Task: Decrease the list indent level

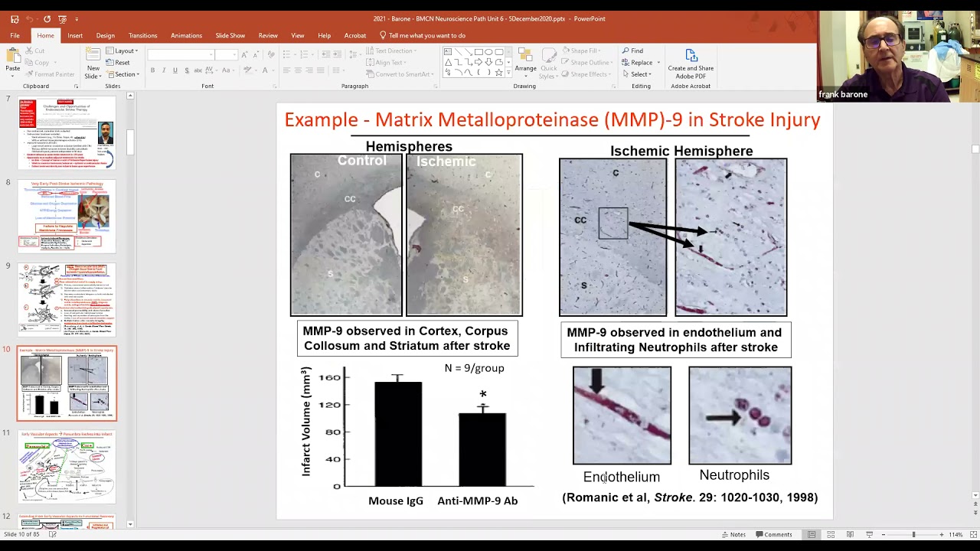Action: point(326,54)
